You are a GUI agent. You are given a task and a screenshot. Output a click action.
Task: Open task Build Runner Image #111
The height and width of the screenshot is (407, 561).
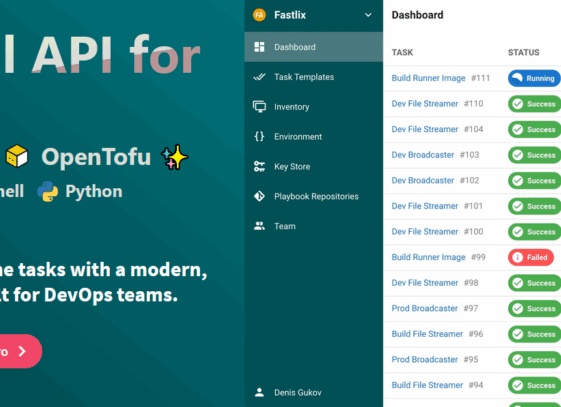pos(428,78)
